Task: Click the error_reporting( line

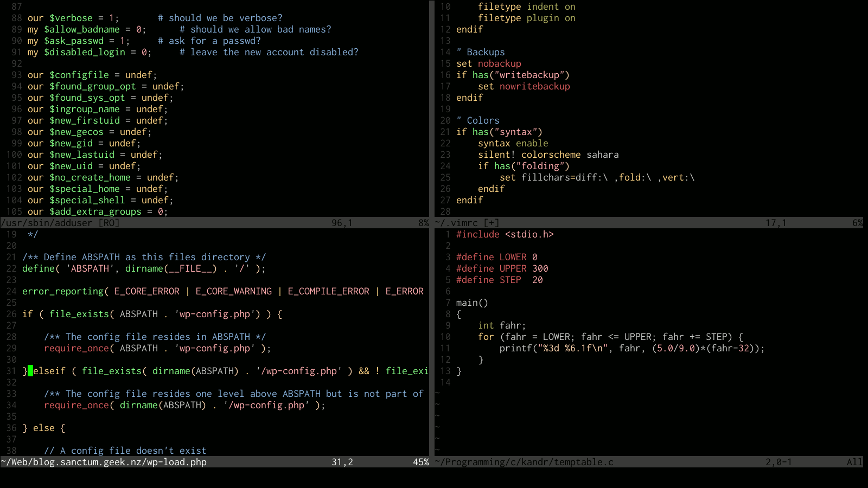Action: (222, 291)
